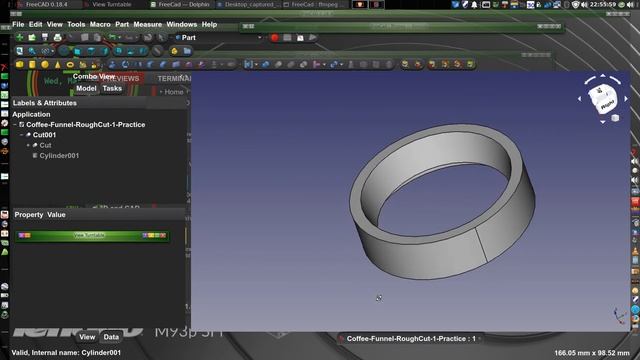Open the draw style dropdown arrow

click(53, 51)
